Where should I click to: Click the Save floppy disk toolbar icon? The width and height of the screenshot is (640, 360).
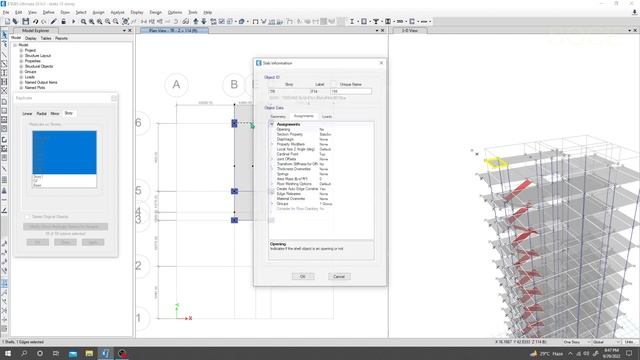25,21
